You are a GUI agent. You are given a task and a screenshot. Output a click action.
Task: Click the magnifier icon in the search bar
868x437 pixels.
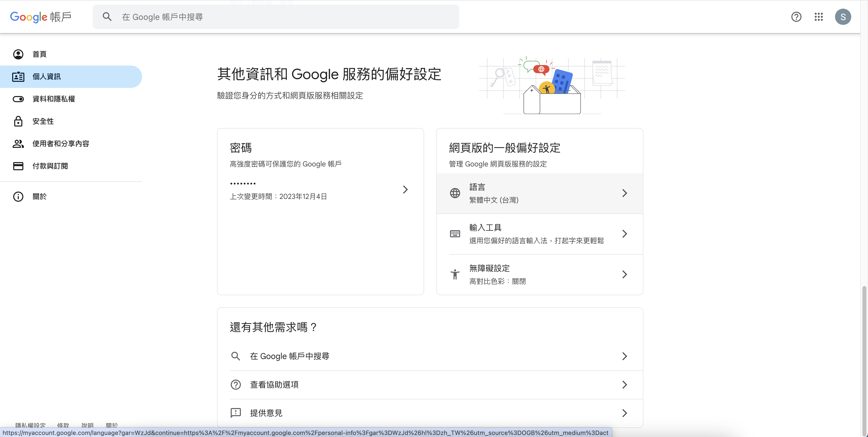[x=107, y=17]
